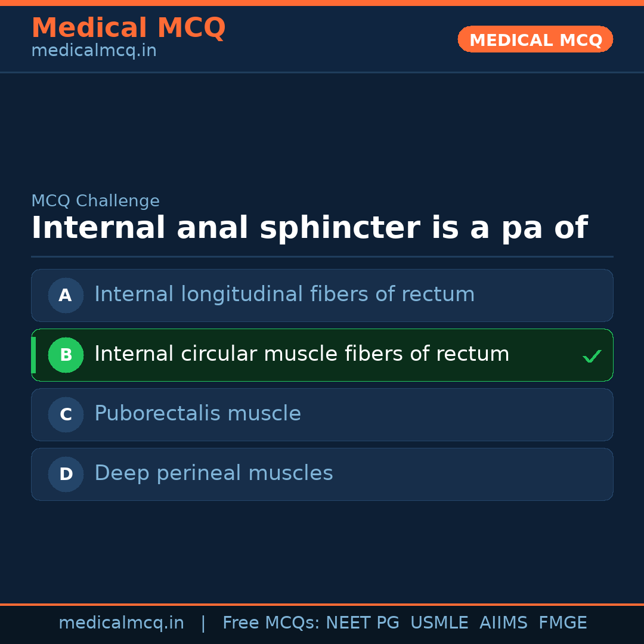Viewport: 644px width, 644px height.
Task: Click the question heading about internal anal sphincter
Action: pyautogui.click(x=309, y=228)
